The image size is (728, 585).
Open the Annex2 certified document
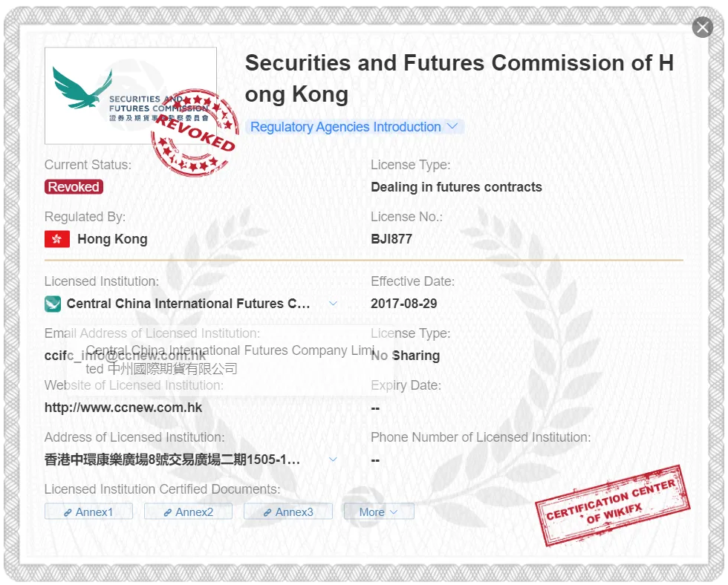[x=188, y=512]
